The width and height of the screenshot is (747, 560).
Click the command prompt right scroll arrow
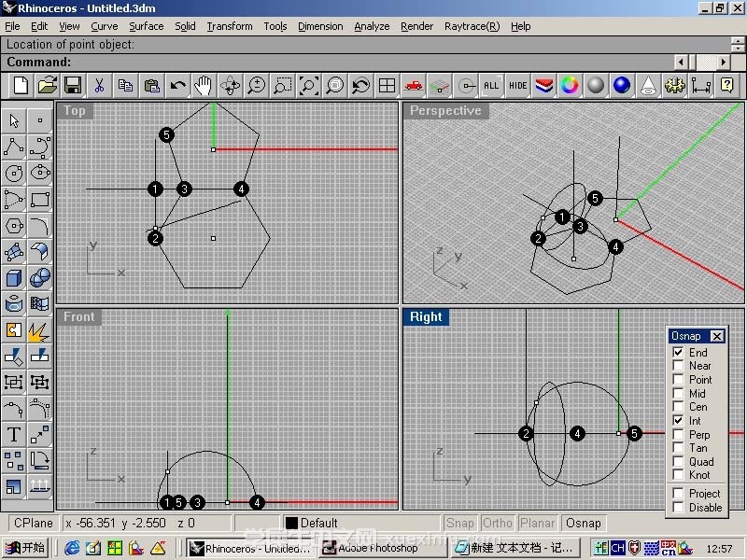point(723,62)
